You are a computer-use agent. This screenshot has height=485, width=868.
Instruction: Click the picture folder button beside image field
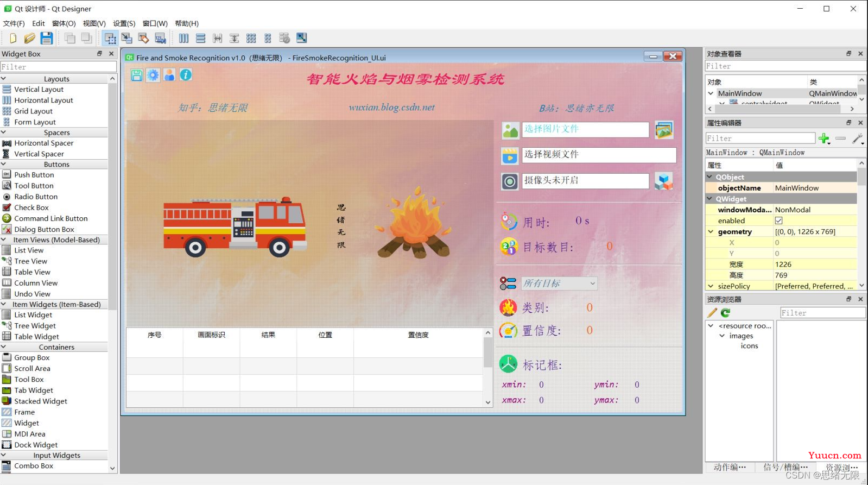point(664,130)
